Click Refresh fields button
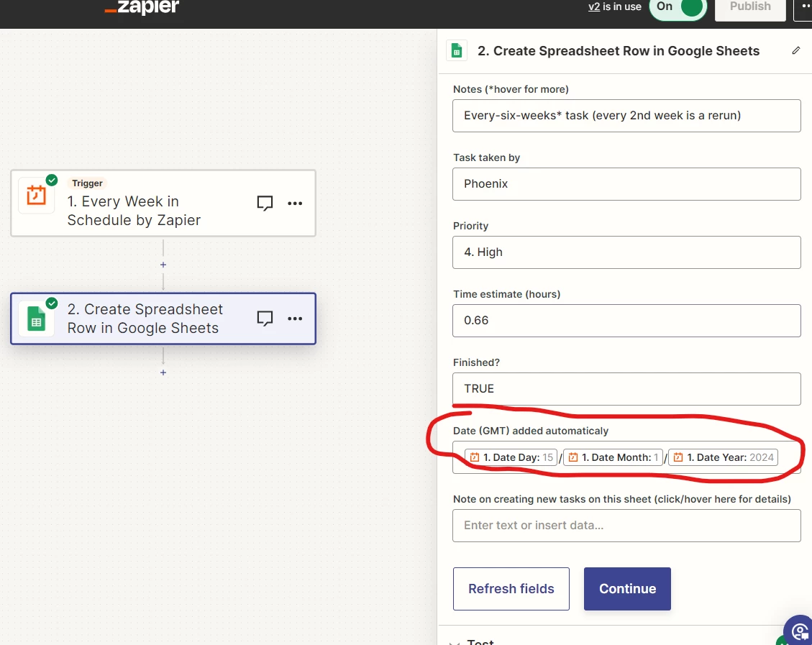The image size is (812, 645). [x=511, y=589]
